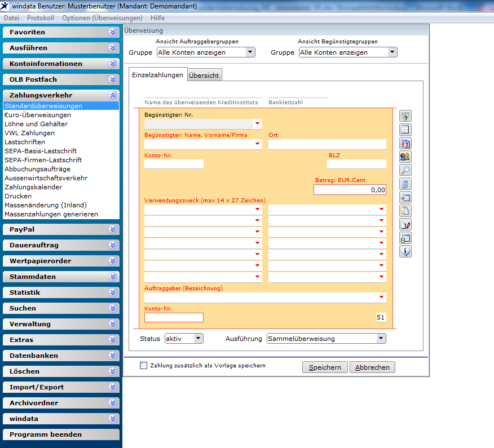Image resolution: width=494 pixels, height=448 pixels.
Task: Open the Auftraggebergruppen Gruppe dropdown
Action: [250, 52]
